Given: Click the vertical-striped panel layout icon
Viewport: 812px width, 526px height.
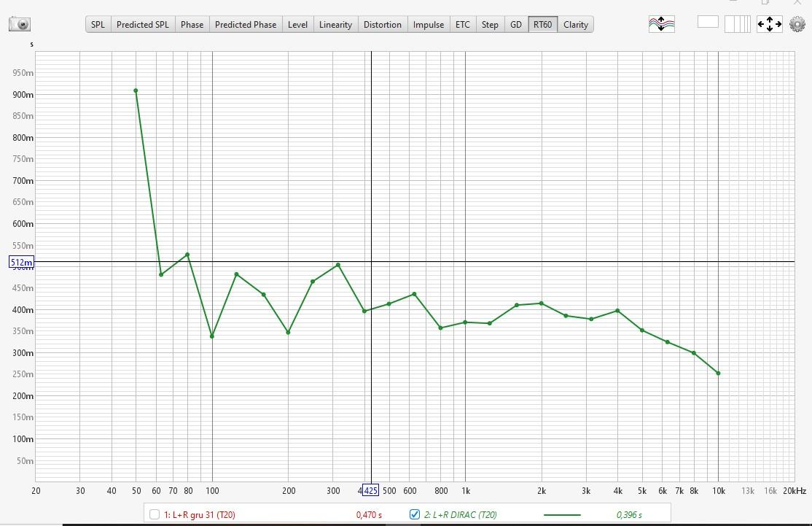Looking at the screenshot, I should click(x=737, y=24).
